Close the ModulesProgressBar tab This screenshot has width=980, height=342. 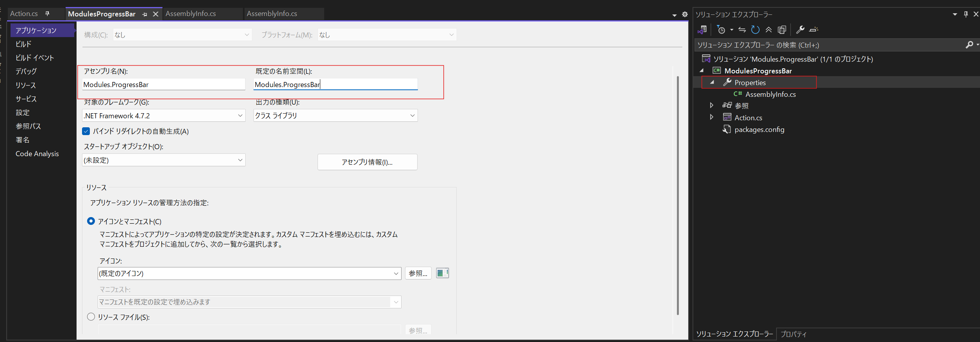pyautogui.click(x=155, y=14)
